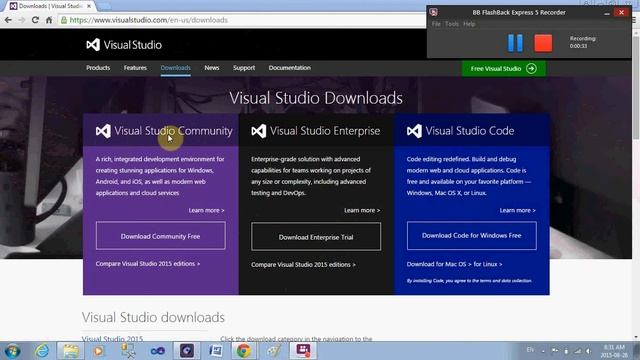The image size is (640, 360).
Task: Open Windows Explorer folder from taskbar
Action: pyautogui.click(x=71, y=351)
